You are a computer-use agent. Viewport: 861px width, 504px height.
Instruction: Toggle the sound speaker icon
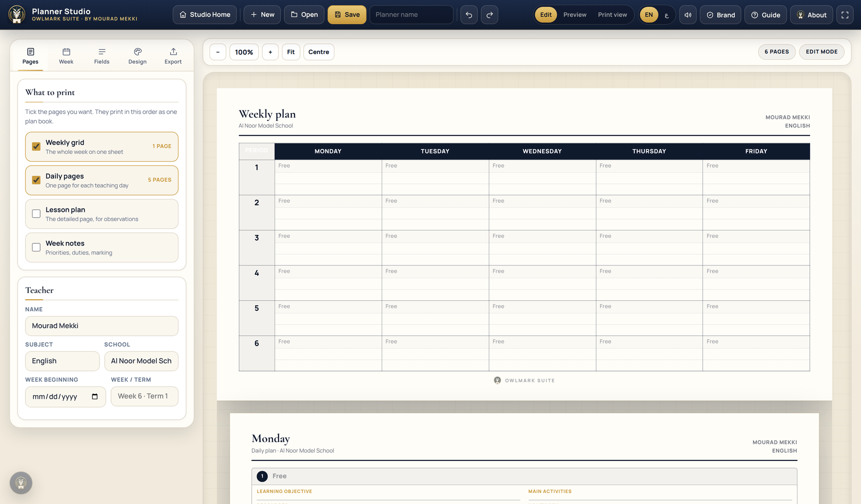point(688,15)
